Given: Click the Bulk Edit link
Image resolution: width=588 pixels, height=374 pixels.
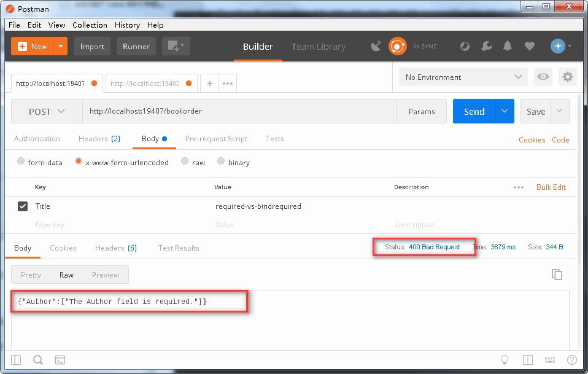Looking at the screenshot, I should pos(551,187).
